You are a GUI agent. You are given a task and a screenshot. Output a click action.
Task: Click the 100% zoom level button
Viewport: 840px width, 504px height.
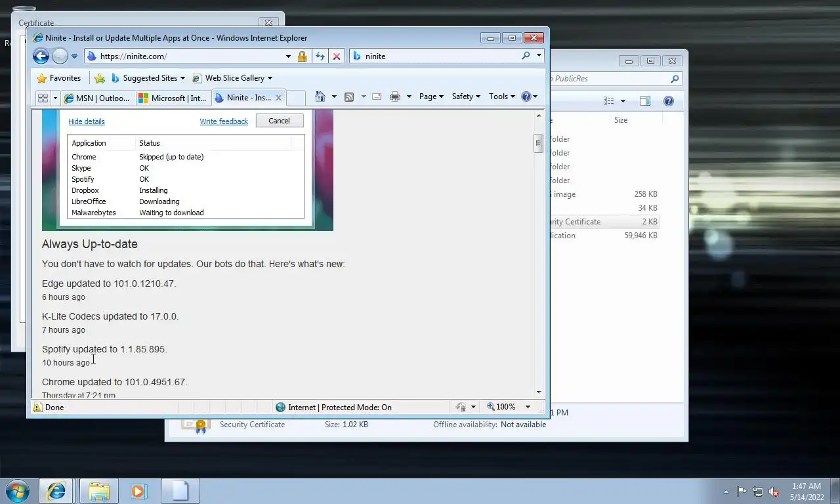(x=502, y=407)
